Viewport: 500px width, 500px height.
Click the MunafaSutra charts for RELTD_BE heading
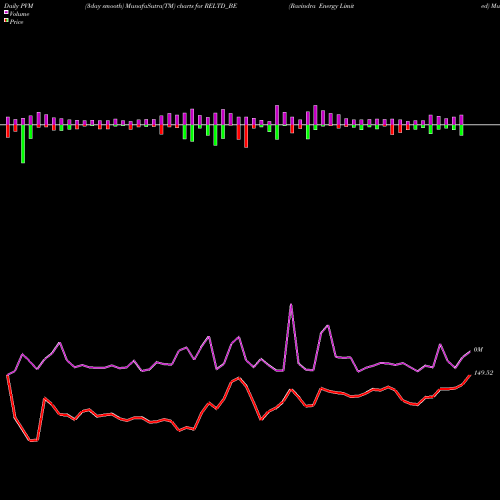(x=161, y=6)
